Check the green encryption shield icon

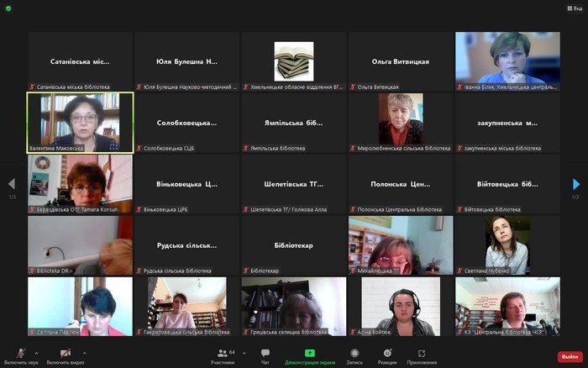[8, 8]
